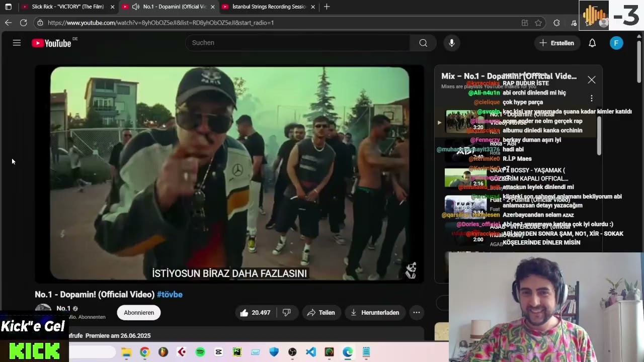Viewport: 644px width, 362px height.
Task: Open File Explorer from the taskbar
Action: click(126, 352)
